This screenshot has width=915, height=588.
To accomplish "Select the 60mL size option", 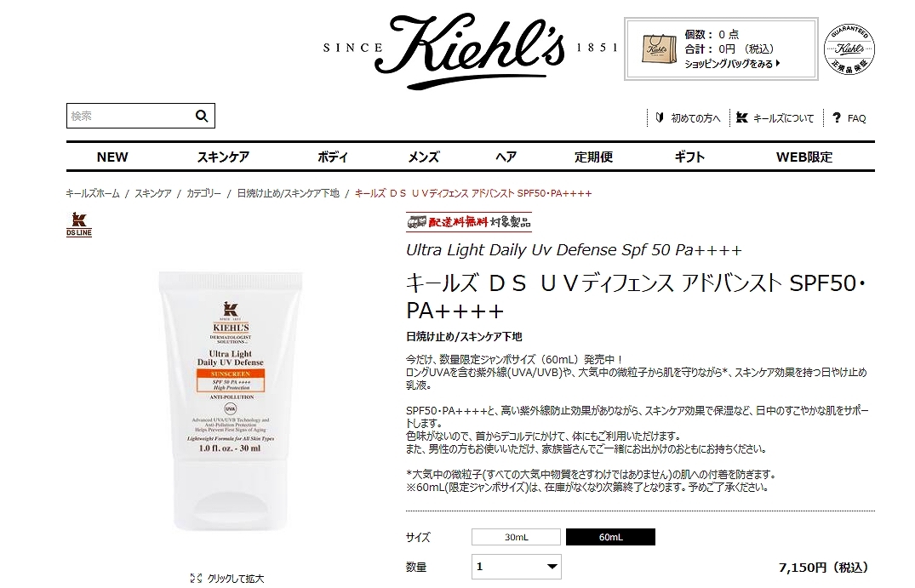I will click(x=610, y=537).
